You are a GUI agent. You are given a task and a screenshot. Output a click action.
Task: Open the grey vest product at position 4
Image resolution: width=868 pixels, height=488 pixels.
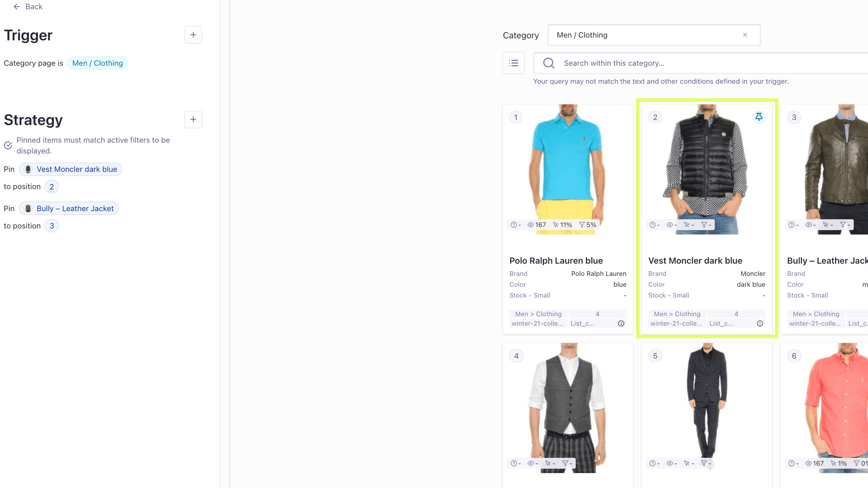[x=568, y=408]
